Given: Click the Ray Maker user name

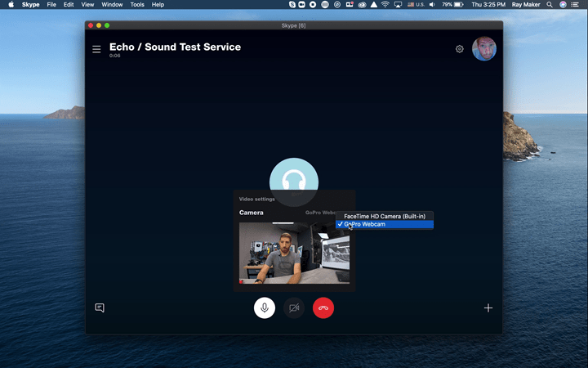Looking at the screenshot, I should [x=526, y=5].
